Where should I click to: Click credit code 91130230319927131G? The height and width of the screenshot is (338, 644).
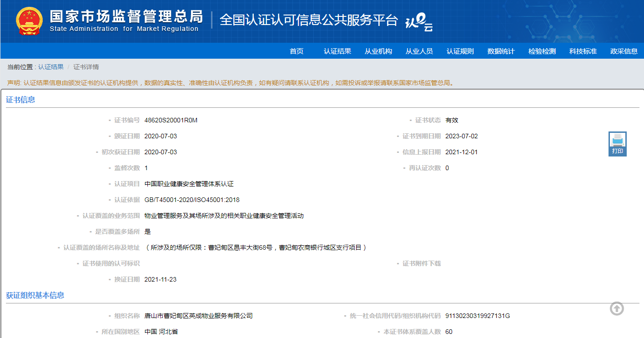478,316
